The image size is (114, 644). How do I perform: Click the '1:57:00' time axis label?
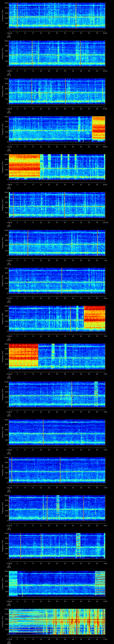tap(9, 147)
